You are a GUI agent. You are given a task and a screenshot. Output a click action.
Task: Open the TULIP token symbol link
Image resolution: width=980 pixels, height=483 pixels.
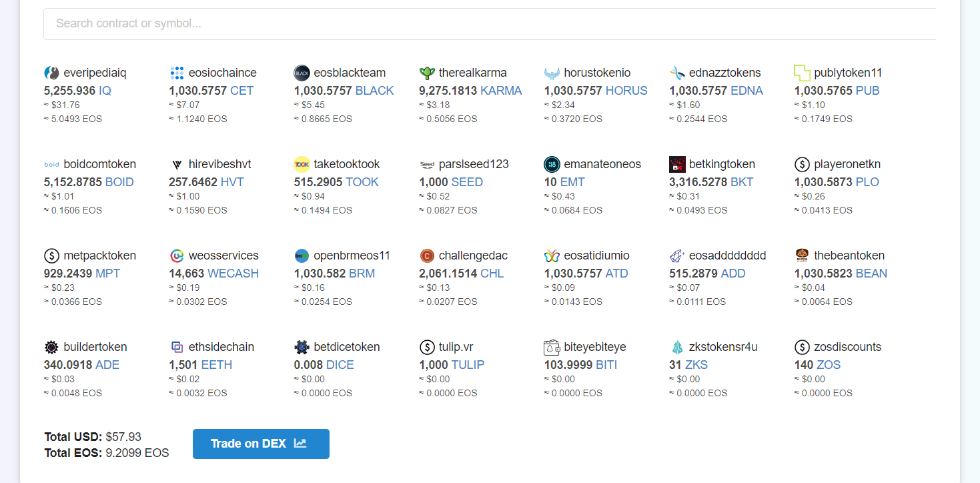coord(468,365)
